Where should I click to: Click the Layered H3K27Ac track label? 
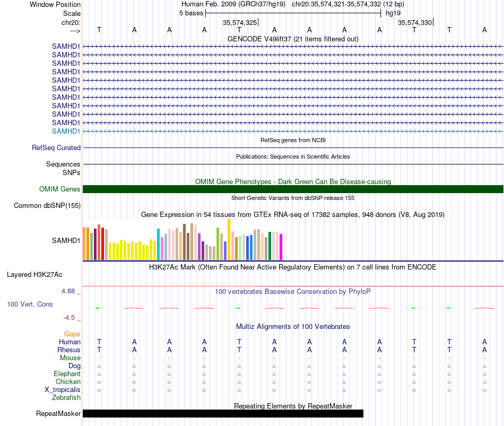click(x=34, y=275)
